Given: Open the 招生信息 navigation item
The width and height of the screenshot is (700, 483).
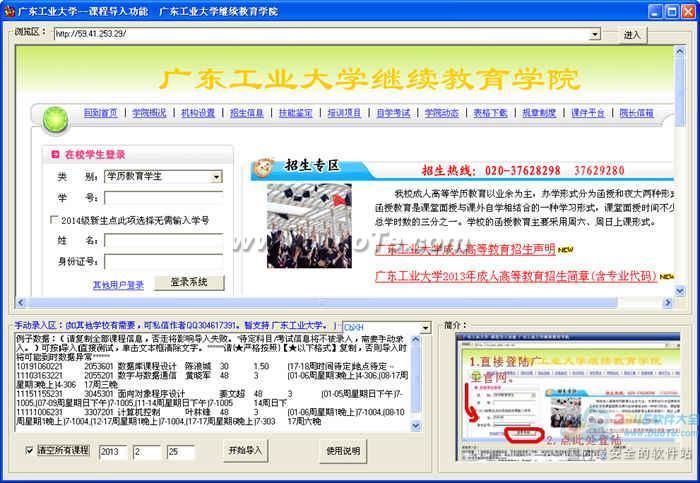Looking at the screenshot, I should coord(247,113).
